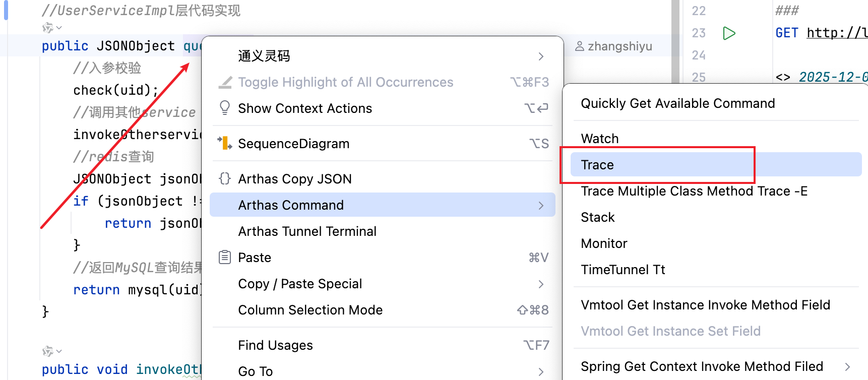
Task: Click the Arthas Copy JSON braces icon
Action: point(225,178)
